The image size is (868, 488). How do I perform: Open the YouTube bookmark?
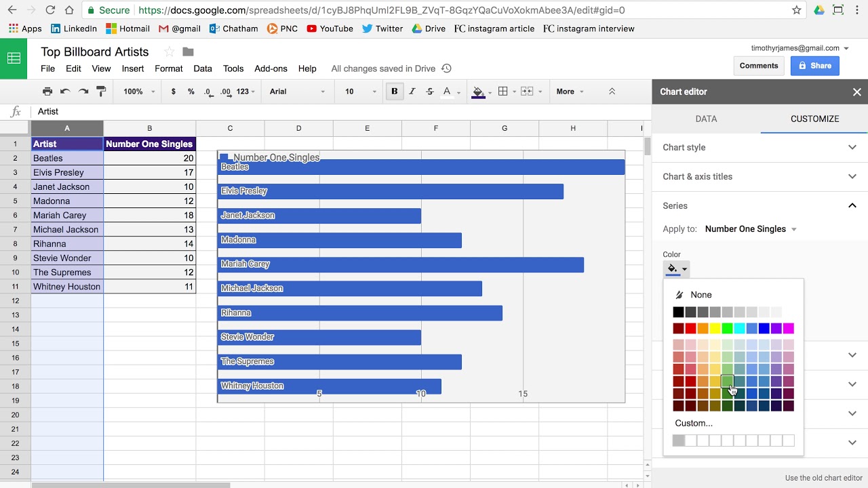tap(330, 28)
